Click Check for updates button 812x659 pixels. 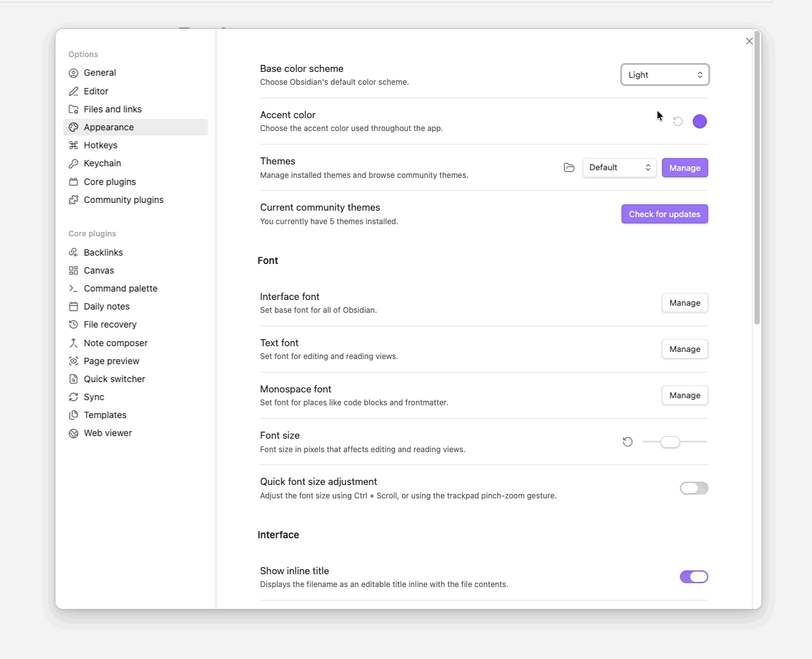click(664, 214)
